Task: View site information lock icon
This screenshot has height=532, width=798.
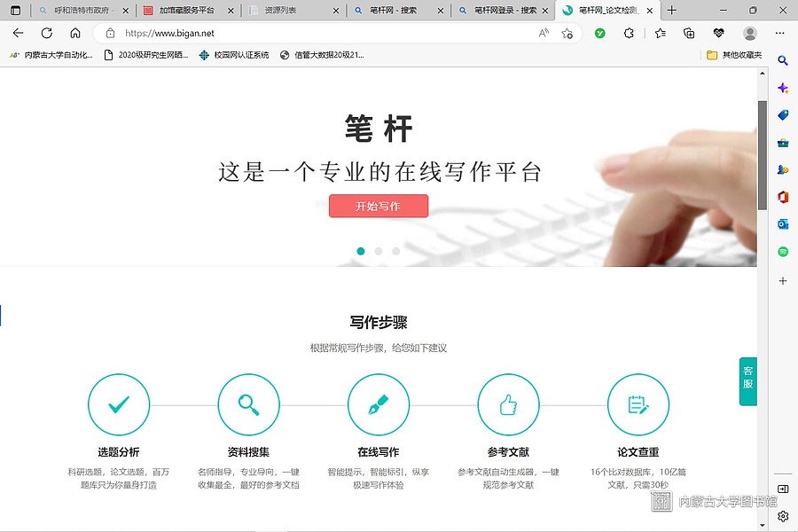Action: point(110,33)
